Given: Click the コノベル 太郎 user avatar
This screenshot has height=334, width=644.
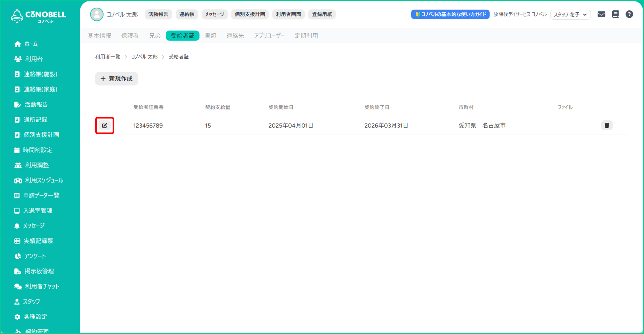Looking at the screenshot, I should [97, 14].
